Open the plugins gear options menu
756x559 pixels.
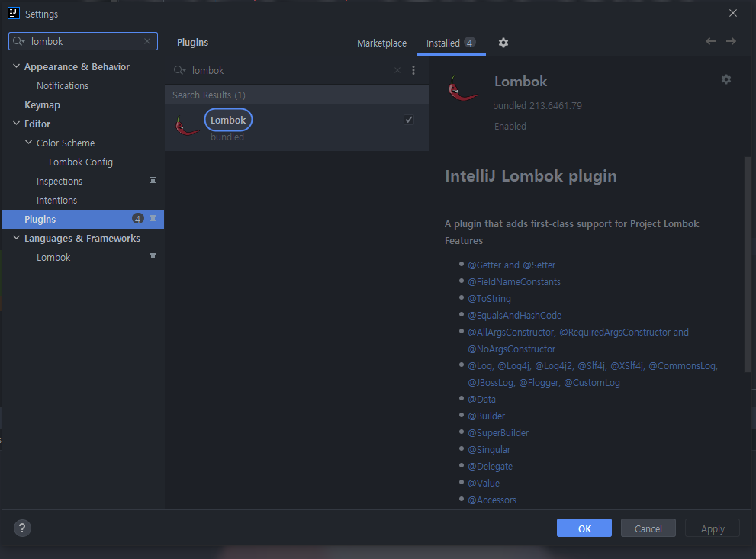pyautogui.click(x=503, y=43)
